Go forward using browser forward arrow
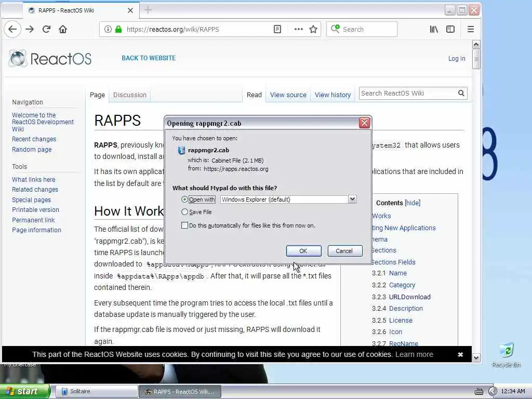 point(30,29)
